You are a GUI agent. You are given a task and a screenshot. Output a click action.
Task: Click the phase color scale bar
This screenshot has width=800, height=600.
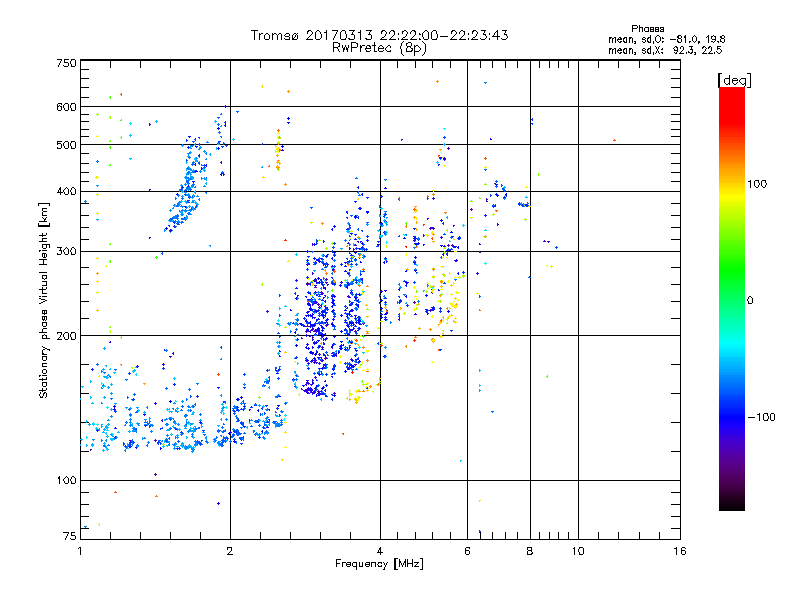732,299
